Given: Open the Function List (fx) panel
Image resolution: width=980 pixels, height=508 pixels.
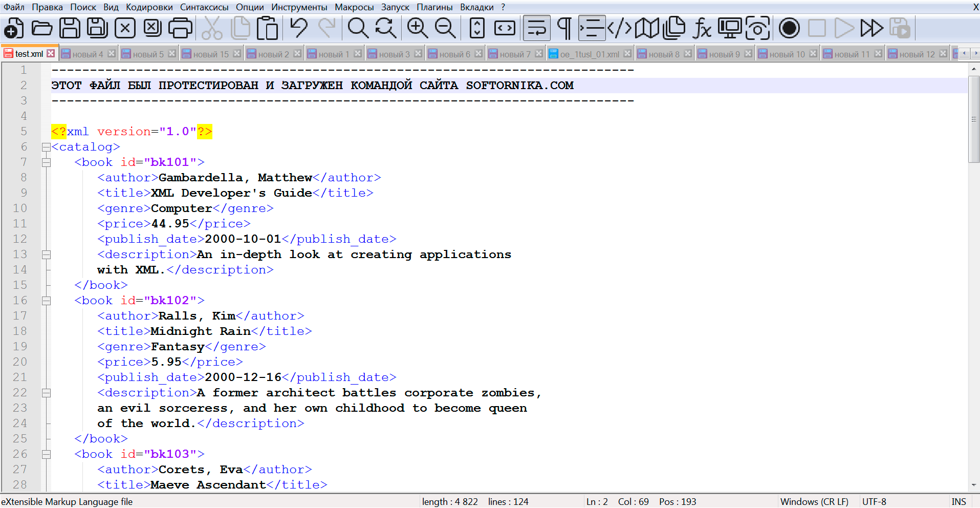Looking at the screenshot, I should point(702,28).
